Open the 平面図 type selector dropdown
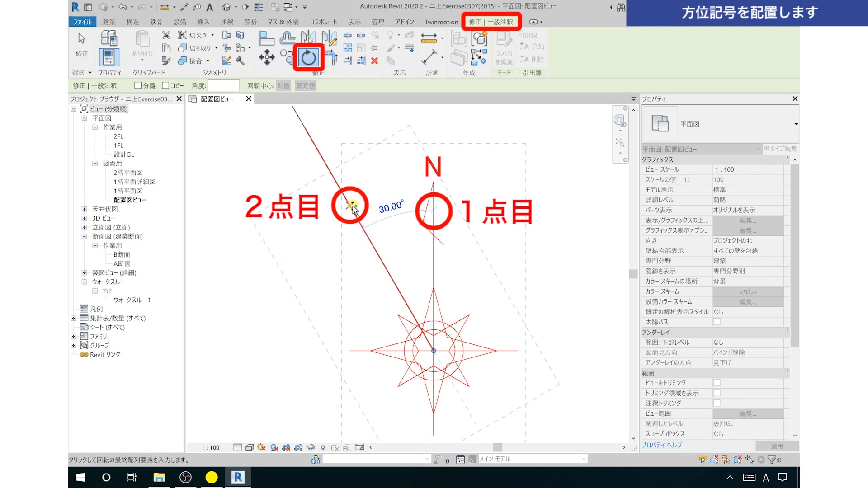 [x=796, y=124]
